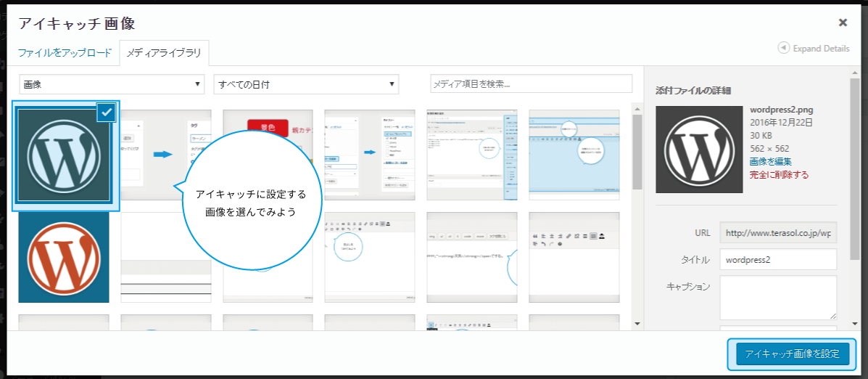Select the 添付ファイルの詳細 heading text

pyautogui.click(x=695, y=90)
